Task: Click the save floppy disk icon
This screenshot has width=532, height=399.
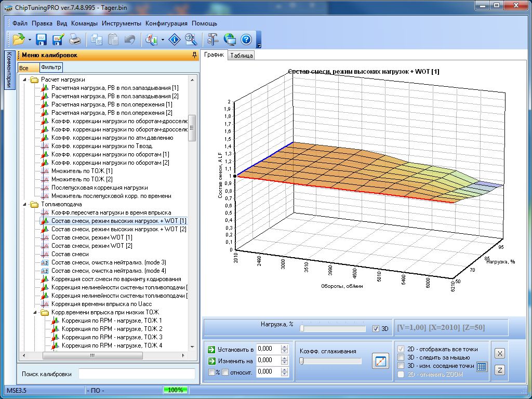Action: tap(42, 39)
